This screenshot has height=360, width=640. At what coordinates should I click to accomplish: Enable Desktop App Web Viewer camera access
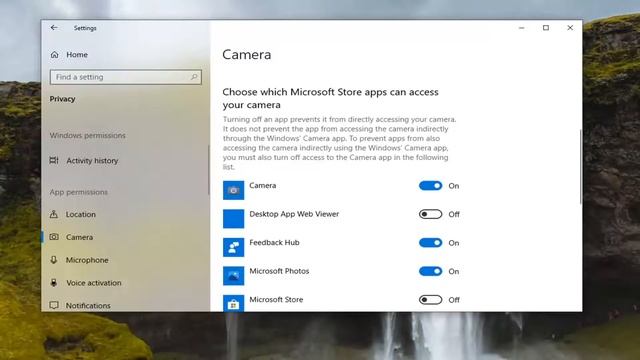430,214
